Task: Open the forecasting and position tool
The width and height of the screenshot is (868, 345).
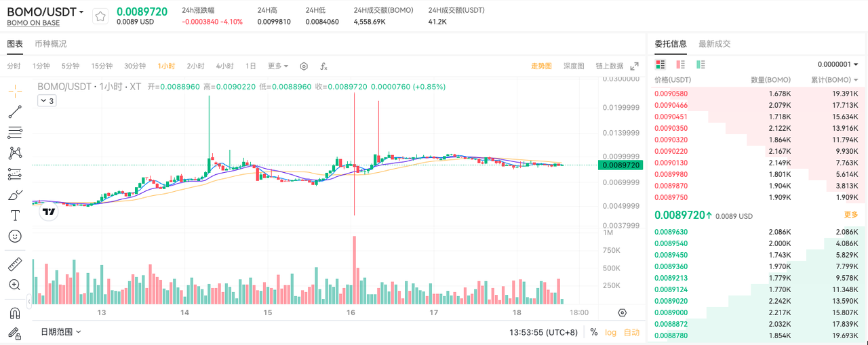Action: (x=15, y=174)
